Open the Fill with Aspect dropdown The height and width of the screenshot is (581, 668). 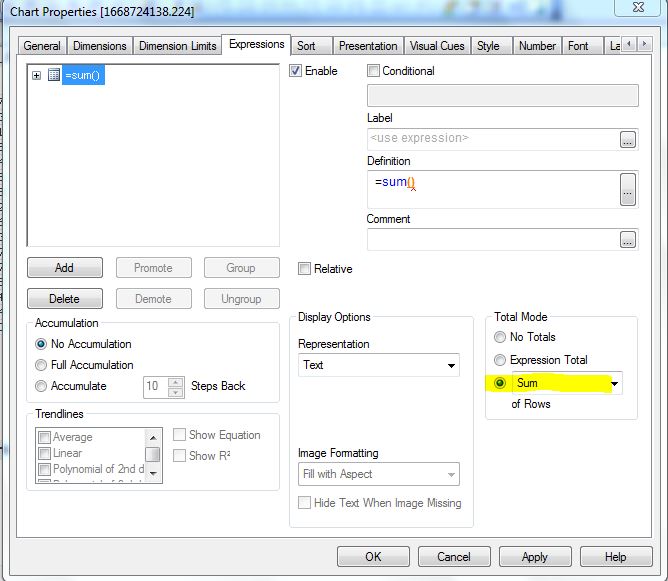(379, 474)
